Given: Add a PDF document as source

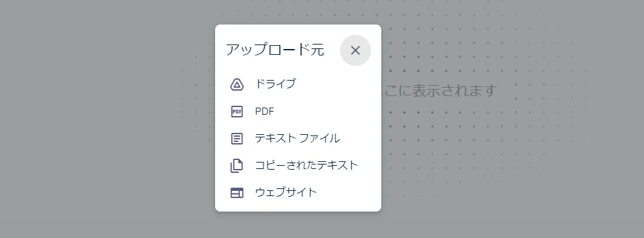Looking at the screenshot, I should (298, 112).
